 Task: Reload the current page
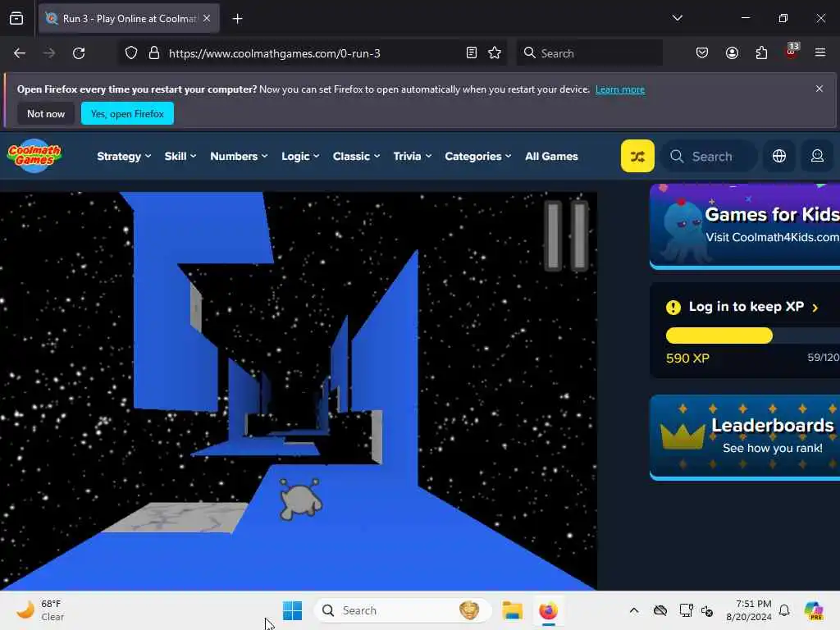click(x=79, y=53)
